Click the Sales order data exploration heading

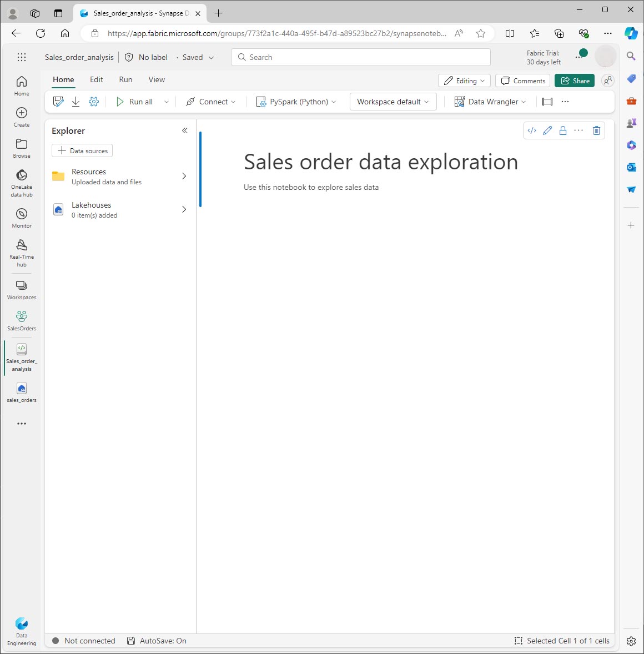[x=381, y=162]
